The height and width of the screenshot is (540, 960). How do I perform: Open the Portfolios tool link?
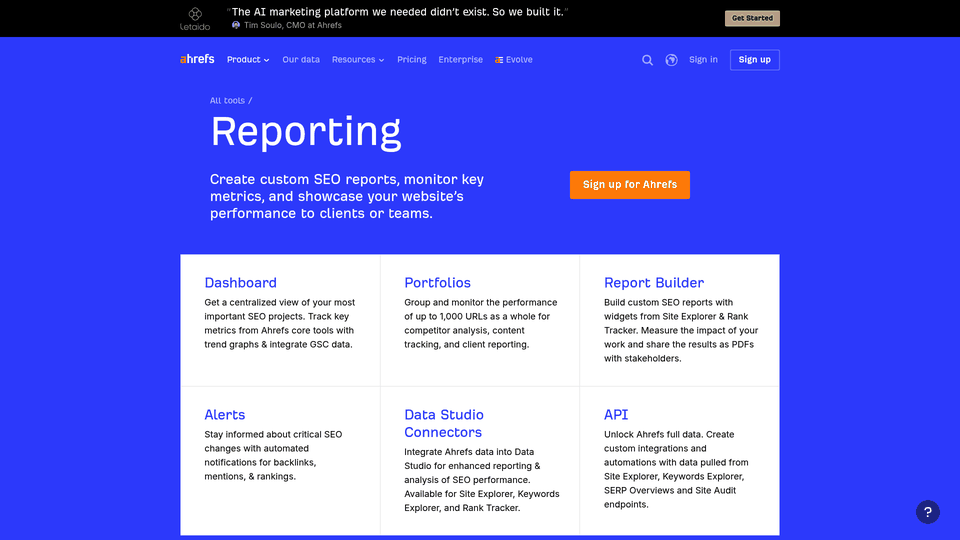437,283
